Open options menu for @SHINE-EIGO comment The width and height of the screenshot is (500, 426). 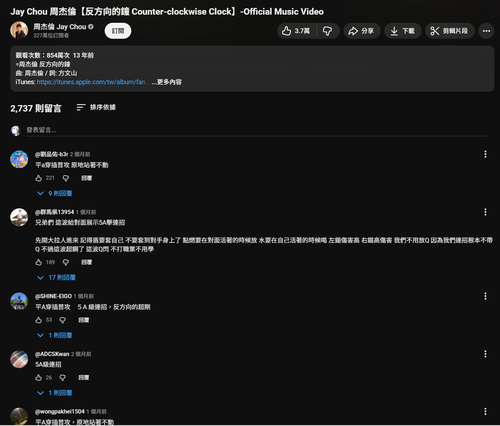tap(485, 296)
